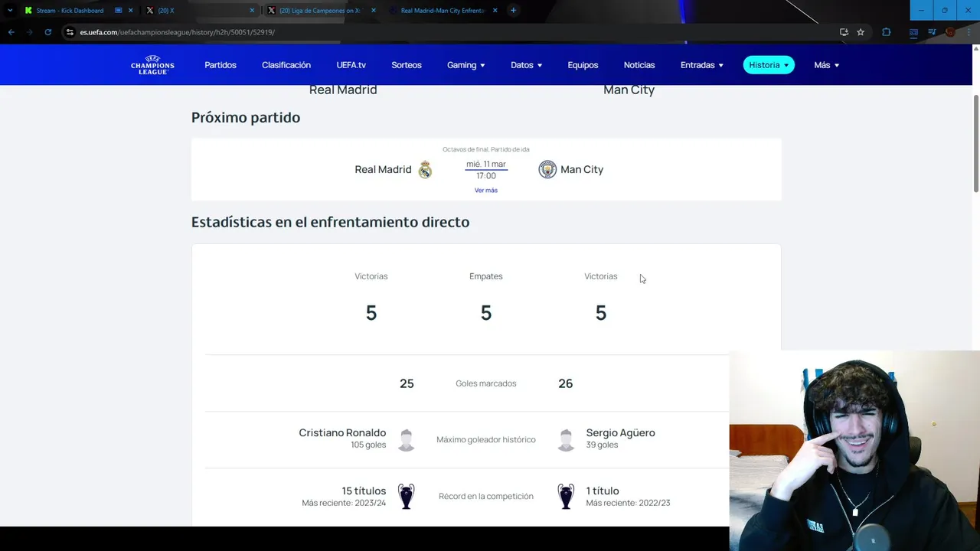Click Real Madrid name in next match card

click(x=383, y=170)
